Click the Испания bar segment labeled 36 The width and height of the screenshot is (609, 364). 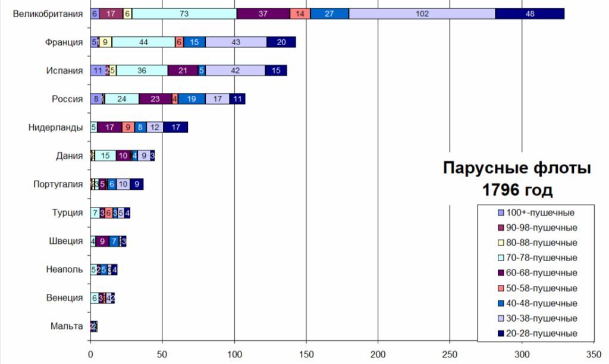click(142, 71)
